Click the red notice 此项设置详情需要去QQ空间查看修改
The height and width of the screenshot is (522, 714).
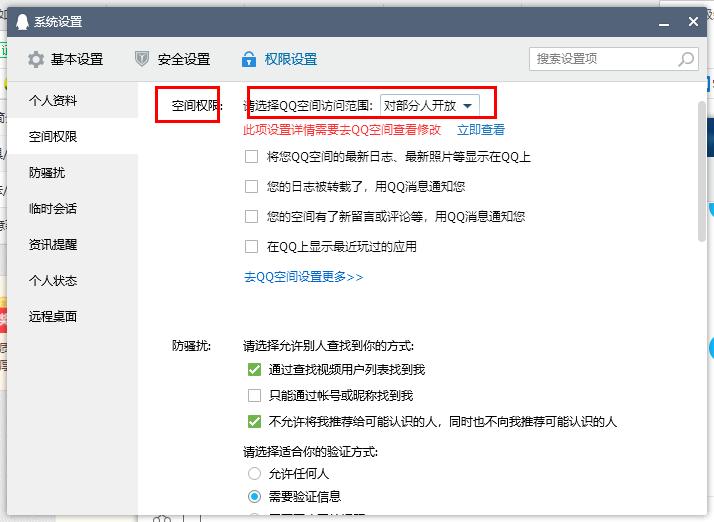point(342,130)
